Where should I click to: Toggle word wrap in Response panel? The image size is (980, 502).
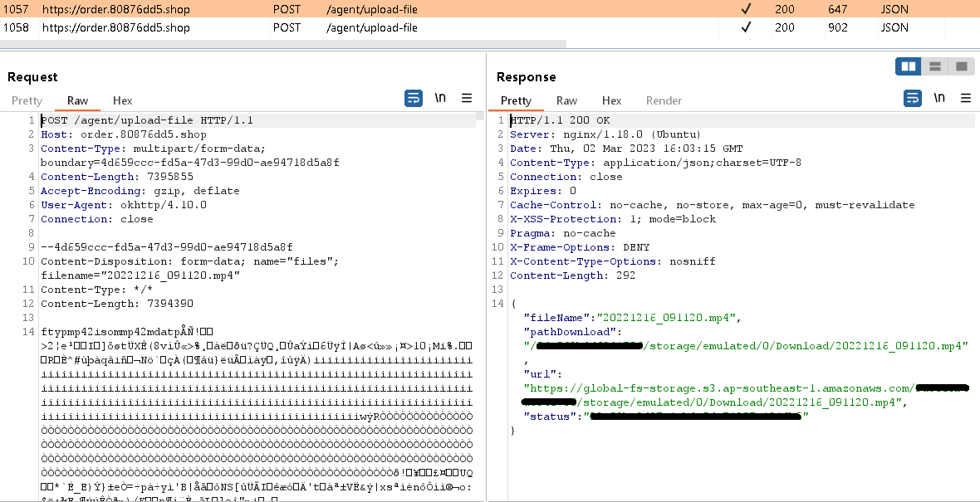912,99
